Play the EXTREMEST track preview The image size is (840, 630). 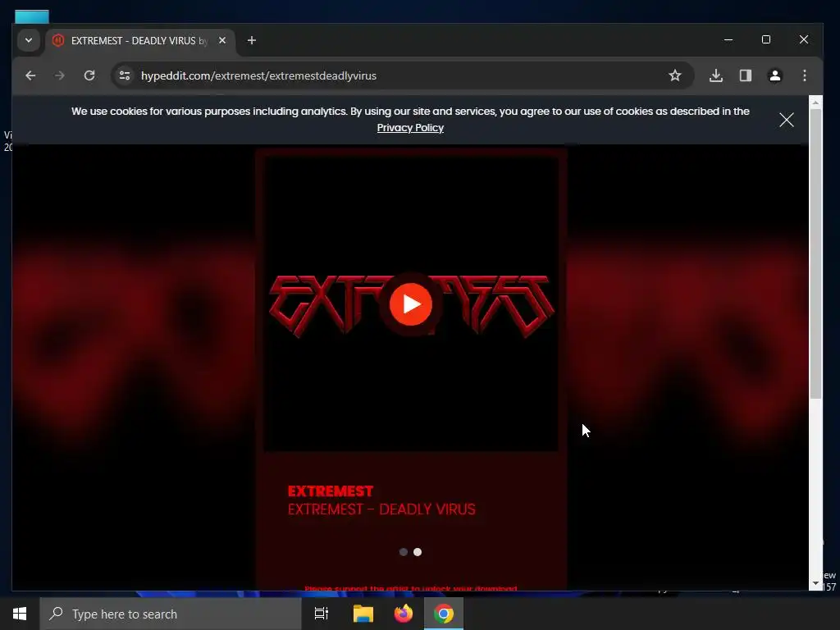(x=411, y=304)
